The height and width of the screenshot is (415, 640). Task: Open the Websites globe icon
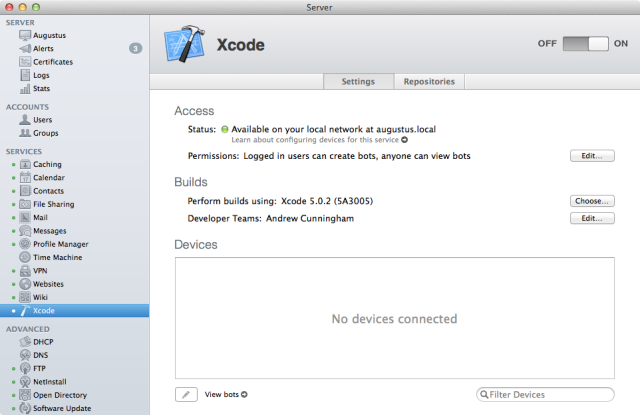click(25, 284)
